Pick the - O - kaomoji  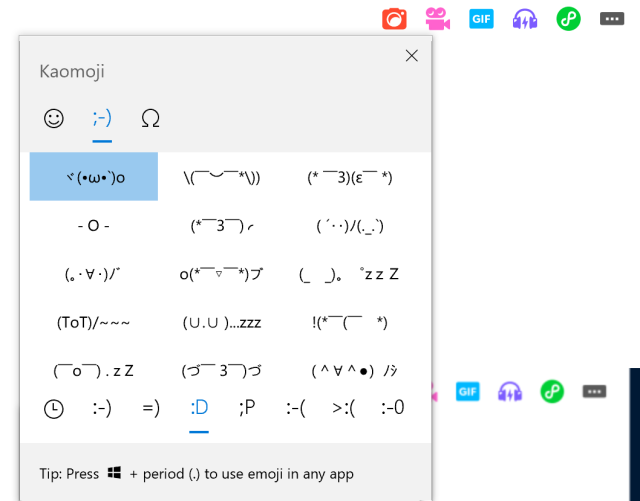[94, 225]
